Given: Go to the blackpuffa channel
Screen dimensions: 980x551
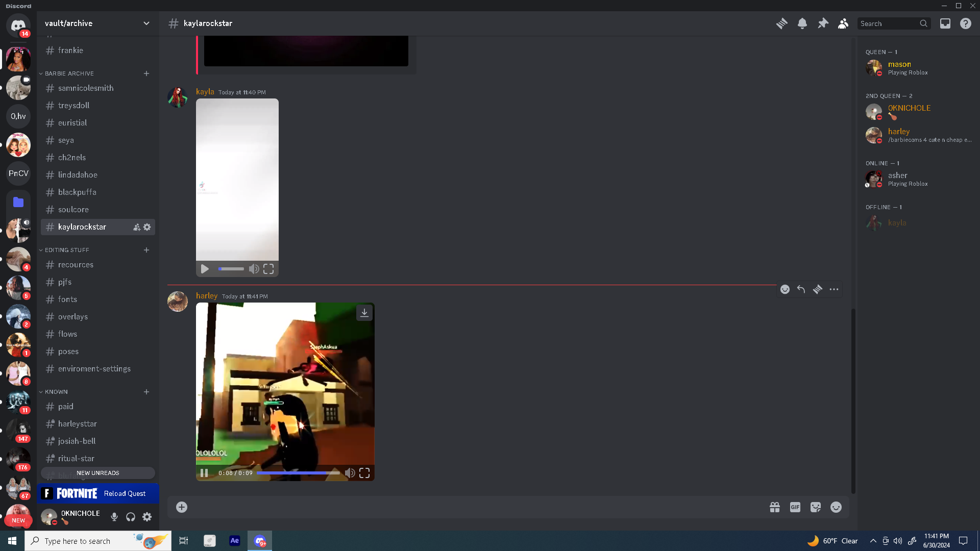Looking at the screenshot, I should point(97,192).
